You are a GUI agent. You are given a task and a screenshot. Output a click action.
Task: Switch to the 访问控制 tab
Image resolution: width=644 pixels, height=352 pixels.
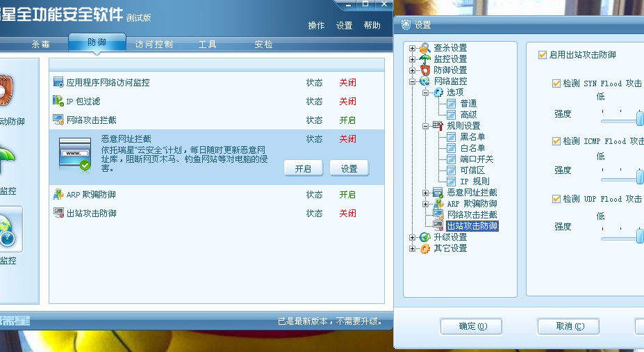pos(154,44)
